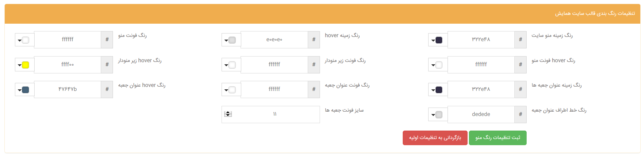Focus the رنگ hover زیر منودار hex field
644x158 pixels.
[x=68, y=65]
